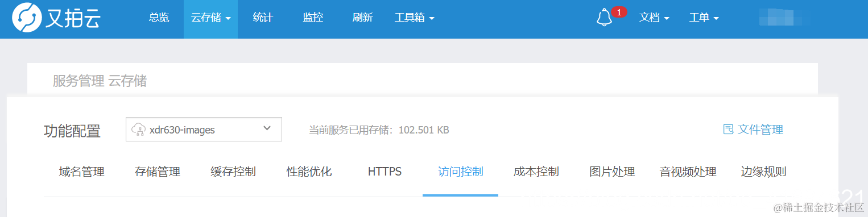Select the 访问控制 tab
The width and height of the screenshot is (868, 217).
(461, 172)
